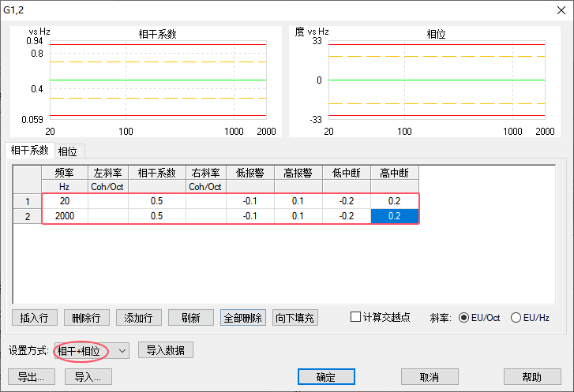Select empty 右斜率 cell in row 2
Screen dimensions: 574x392
206,216
